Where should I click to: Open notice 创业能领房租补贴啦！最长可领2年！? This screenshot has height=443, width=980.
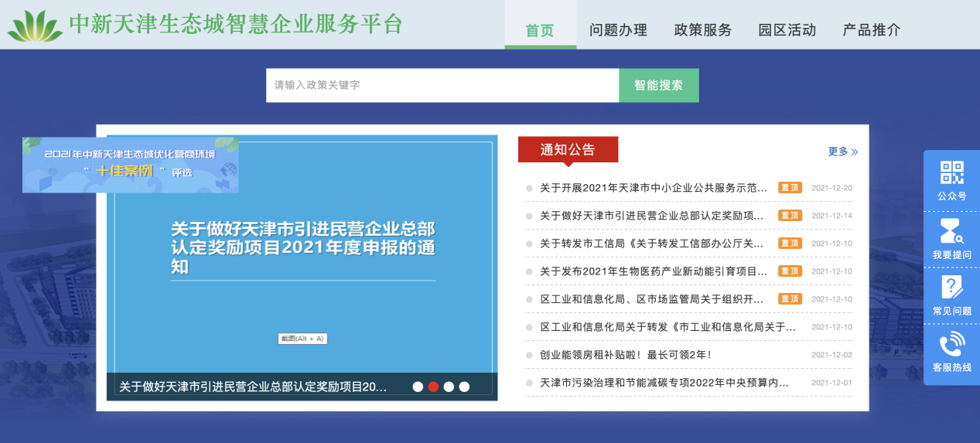[x=625, y=355]
